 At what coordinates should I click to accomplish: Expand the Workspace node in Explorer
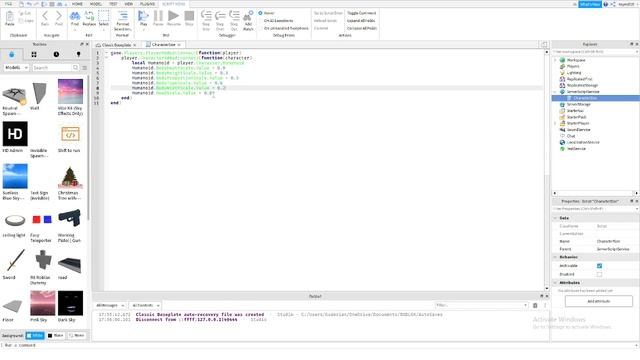555,60
